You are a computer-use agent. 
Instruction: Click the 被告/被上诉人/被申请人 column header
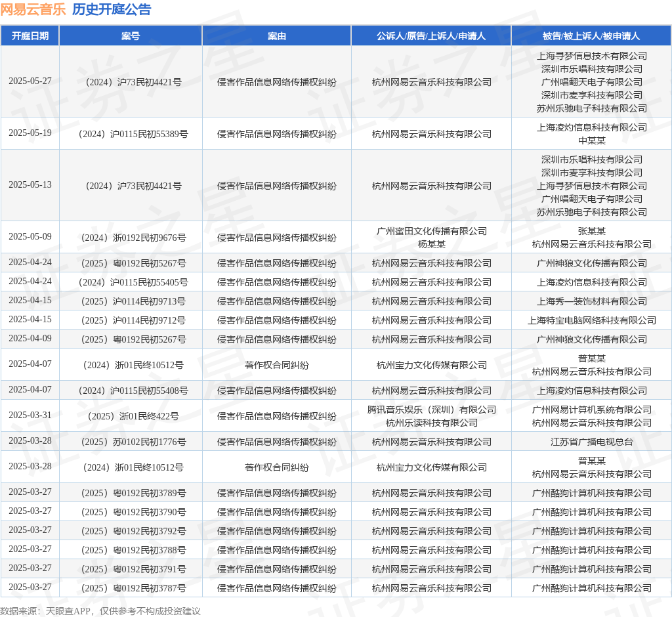(591, 36)
